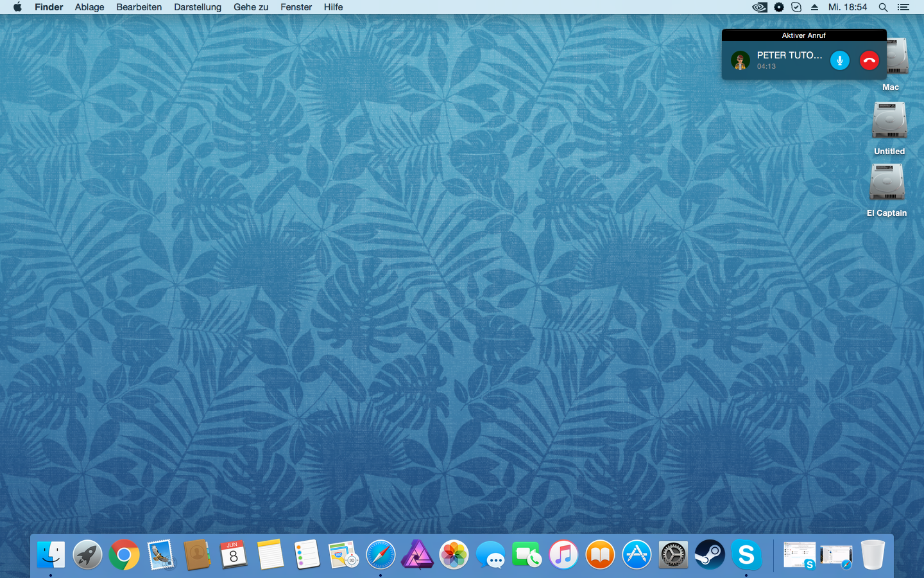This screenshot has width=924, height=578.
Task: Open the Darstellung menu
Action: tap(198, 7)
